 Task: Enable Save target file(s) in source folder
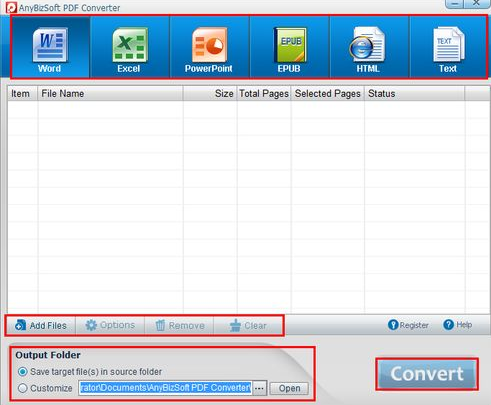pos(23,371)
